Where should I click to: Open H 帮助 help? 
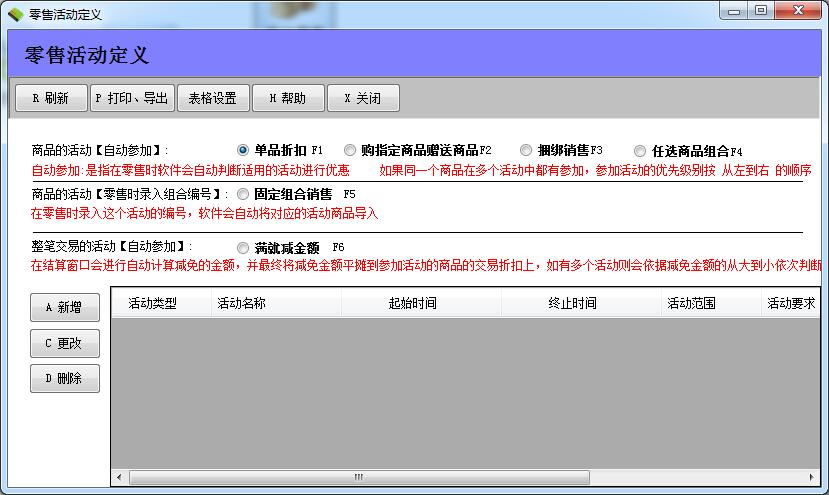point(288,98)
